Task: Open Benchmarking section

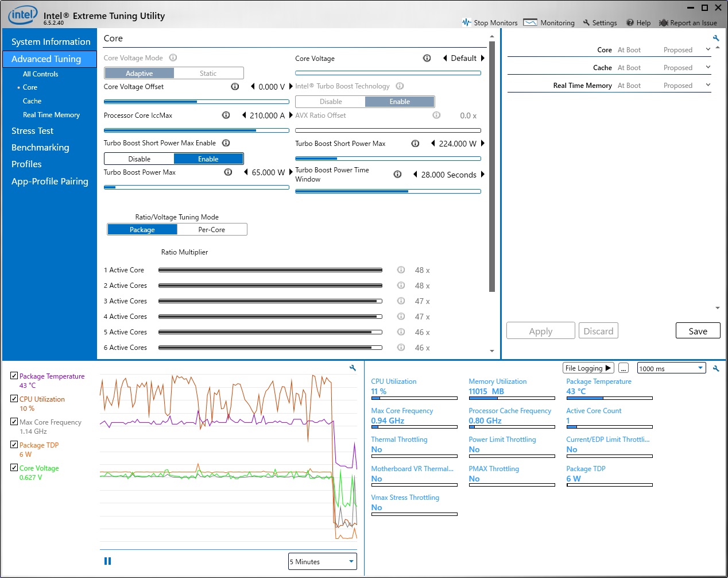Action: tap(40, 147)
